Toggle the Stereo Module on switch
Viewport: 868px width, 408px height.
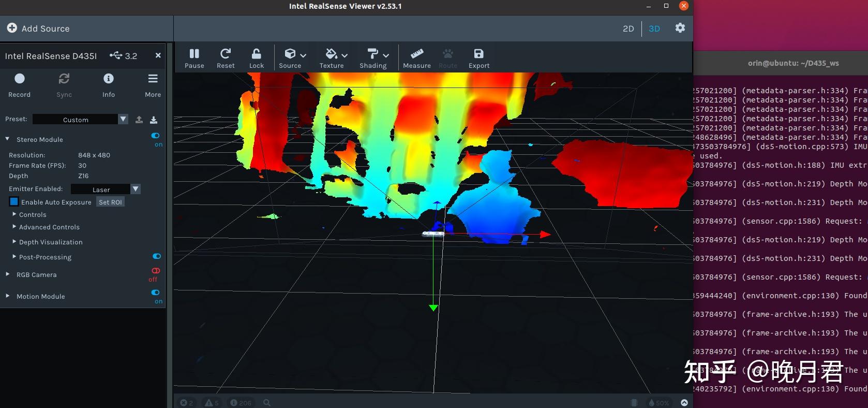[x=155, y=136]
